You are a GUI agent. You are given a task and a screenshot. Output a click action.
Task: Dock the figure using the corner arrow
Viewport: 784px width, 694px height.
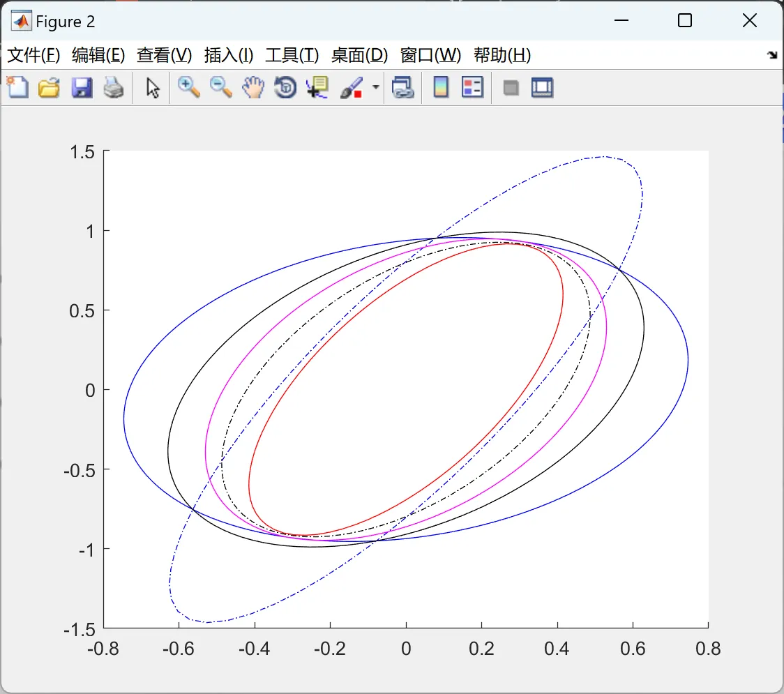click(773, 55)
